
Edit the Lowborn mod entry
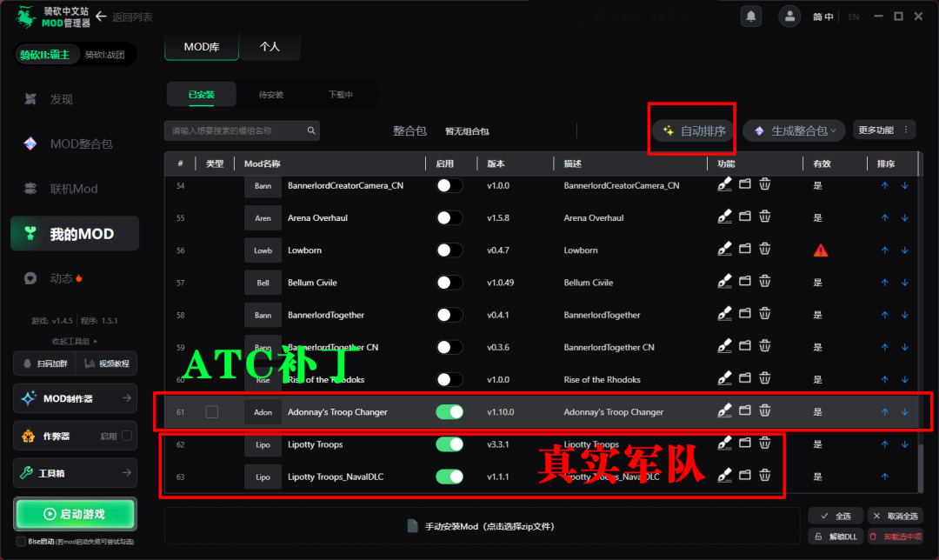click(724, 249)
